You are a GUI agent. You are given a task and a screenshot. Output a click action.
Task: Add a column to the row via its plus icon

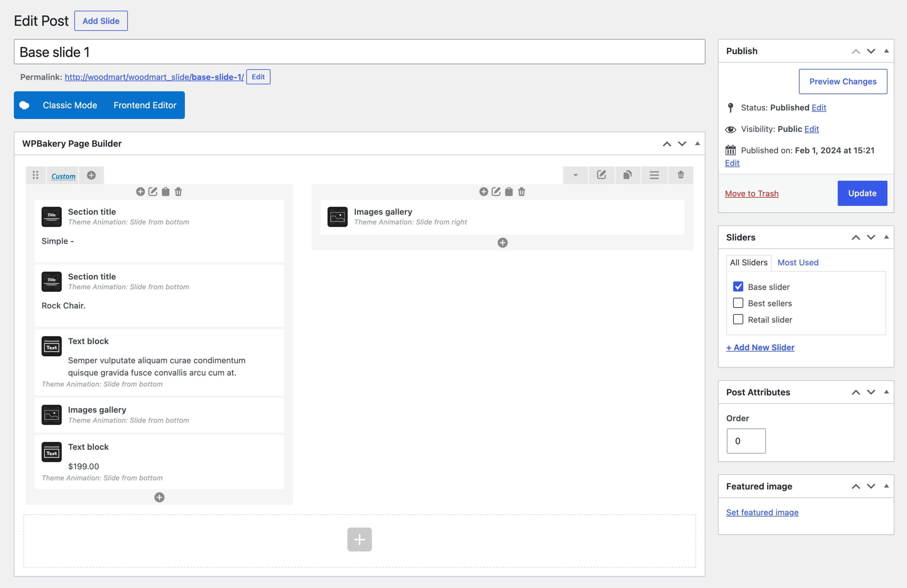click(91, 175)
